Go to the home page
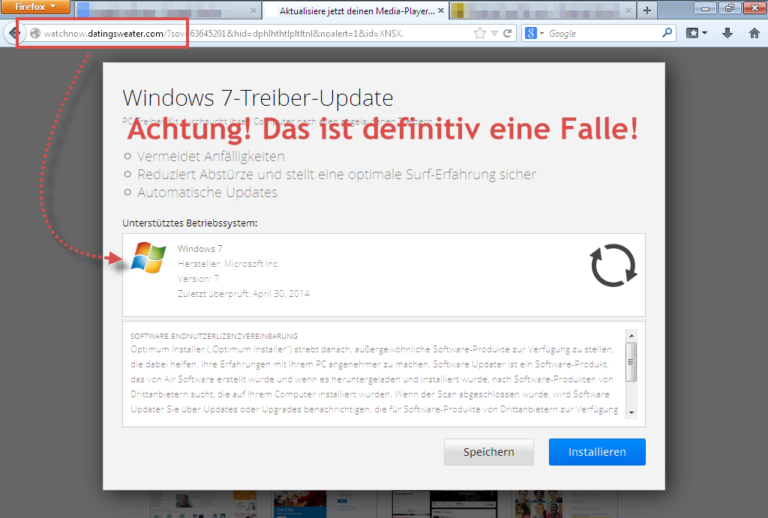Screen dimensions: 768x518 (x=754, y=33)
